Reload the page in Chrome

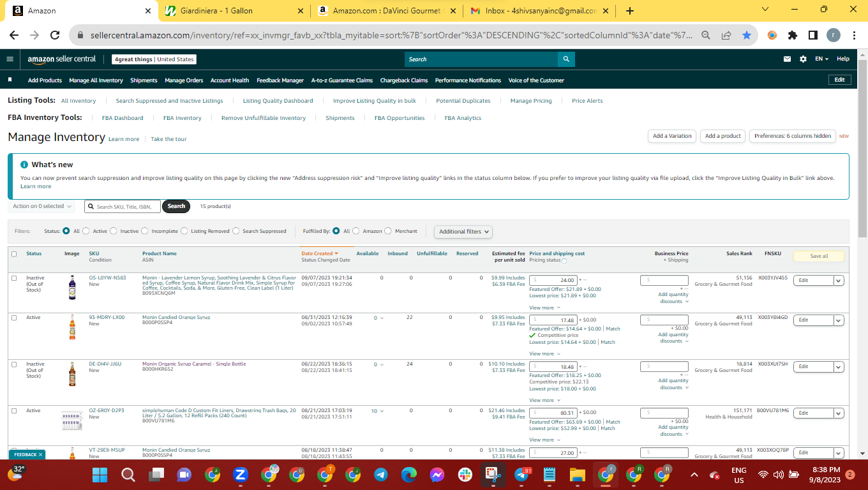(55, 36)
